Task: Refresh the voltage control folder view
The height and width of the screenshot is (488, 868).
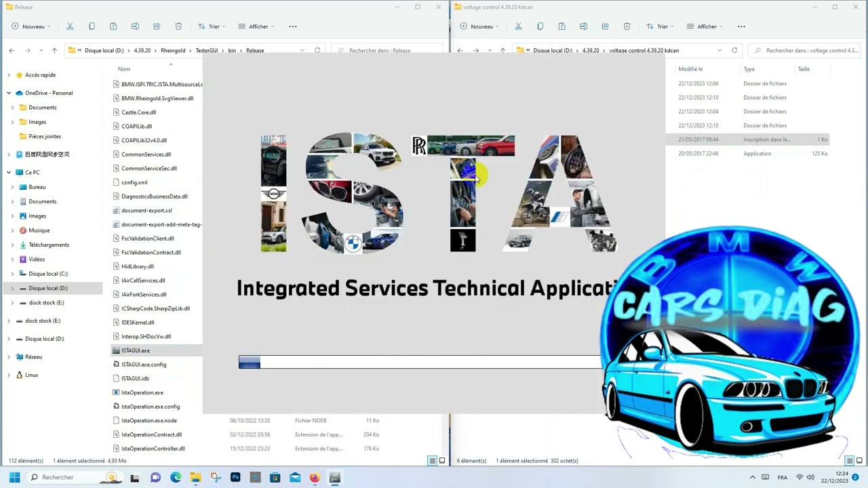Action: 734,50
